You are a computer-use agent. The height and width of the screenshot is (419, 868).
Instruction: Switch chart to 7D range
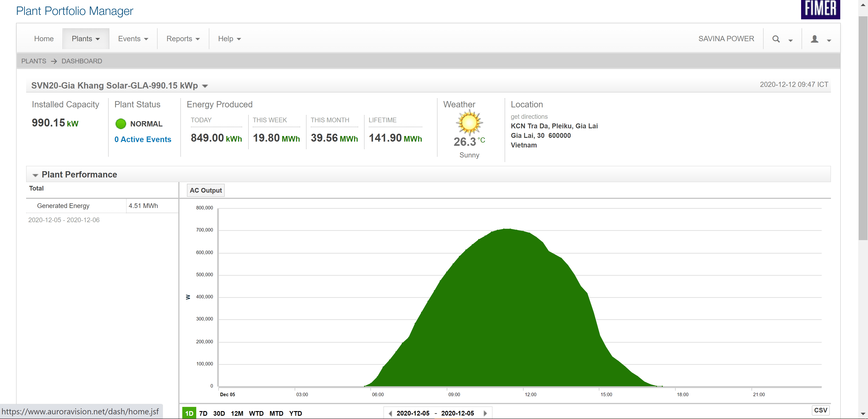pyautogui.click(x=203, y=413)
